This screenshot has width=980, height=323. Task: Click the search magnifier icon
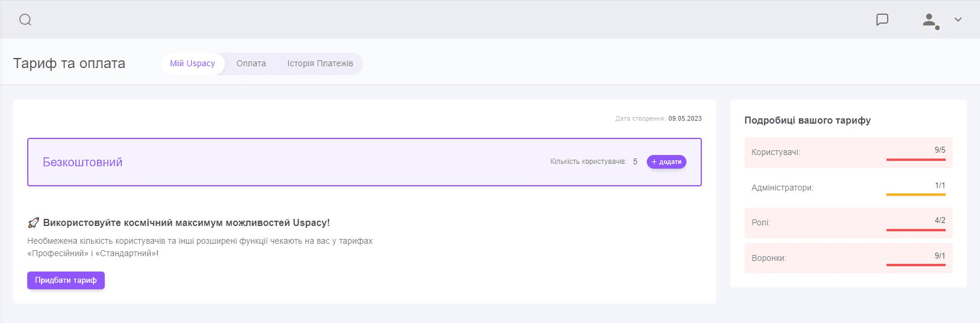(x=25, y=20)
